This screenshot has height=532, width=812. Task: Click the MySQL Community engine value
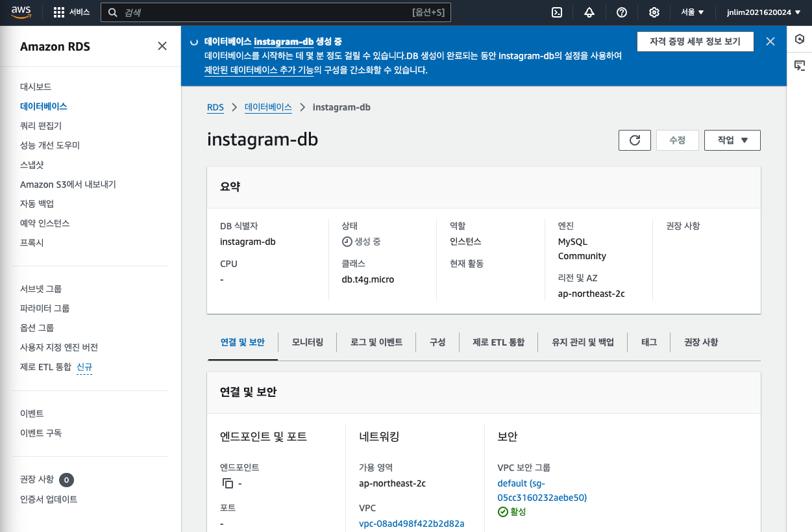582,249
